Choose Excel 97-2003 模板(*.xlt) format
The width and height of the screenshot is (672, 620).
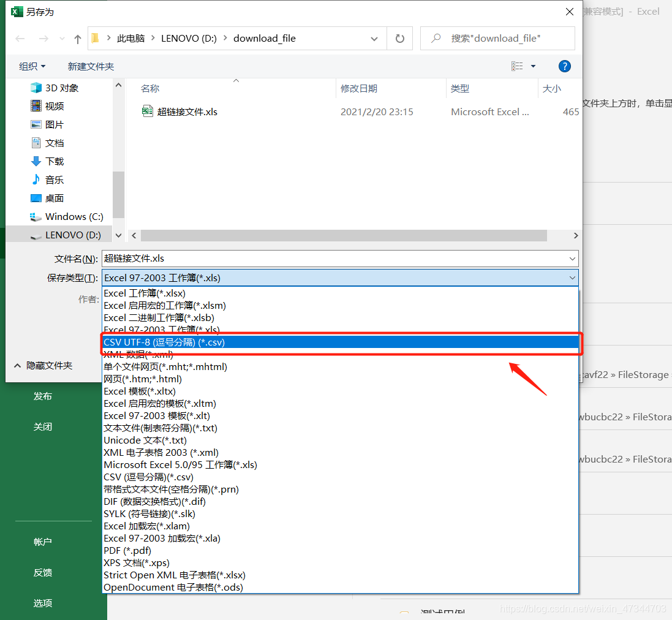tap(340, 415)
